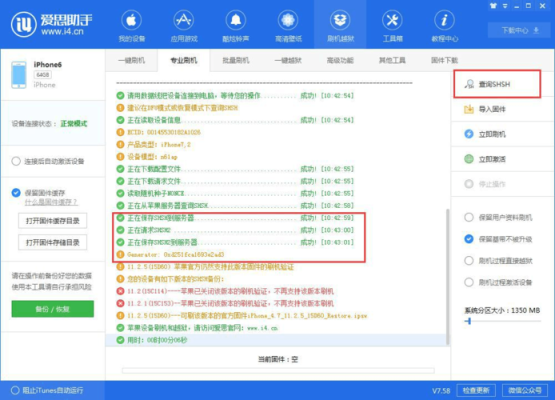Click the green check icon beside 正在读取设备信息
Image resolution: width=555 pixels, height=400 pixels.
click(x=120, y=120)
